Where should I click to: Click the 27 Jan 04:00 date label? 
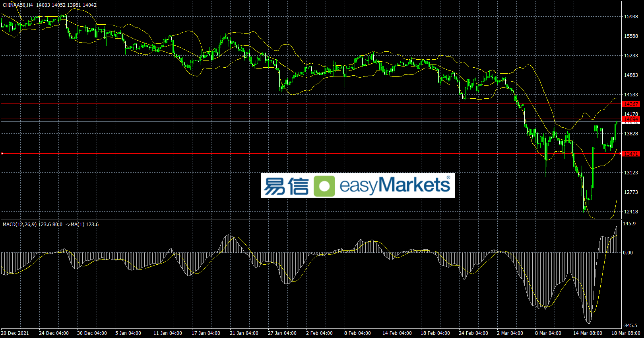282,333
